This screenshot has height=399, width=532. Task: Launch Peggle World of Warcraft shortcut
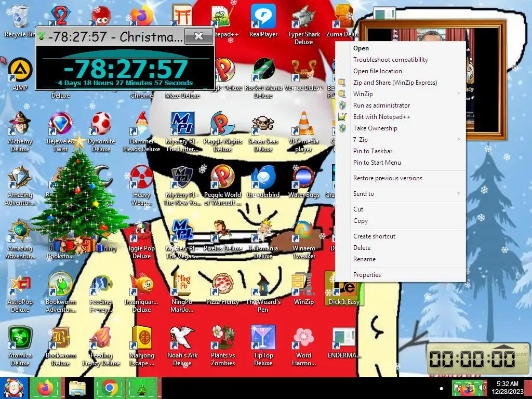tap(222, 185)
